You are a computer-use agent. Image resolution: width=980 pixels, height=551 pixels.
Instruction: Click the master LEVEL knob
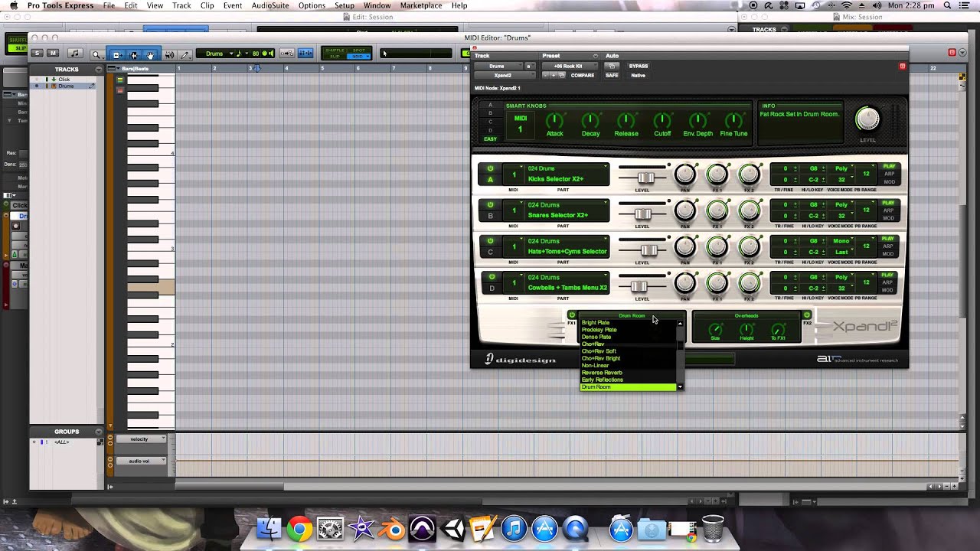point(867,119)
